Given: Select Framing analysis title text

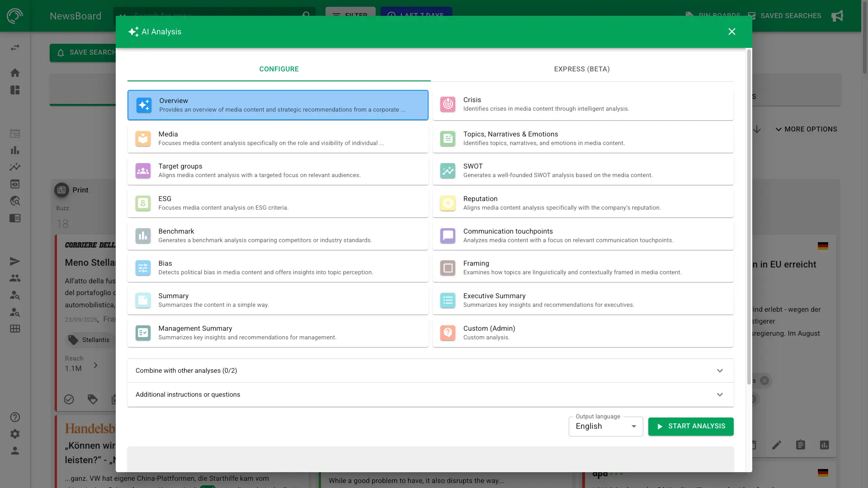Looking at the screenshot, I should 476,263.
